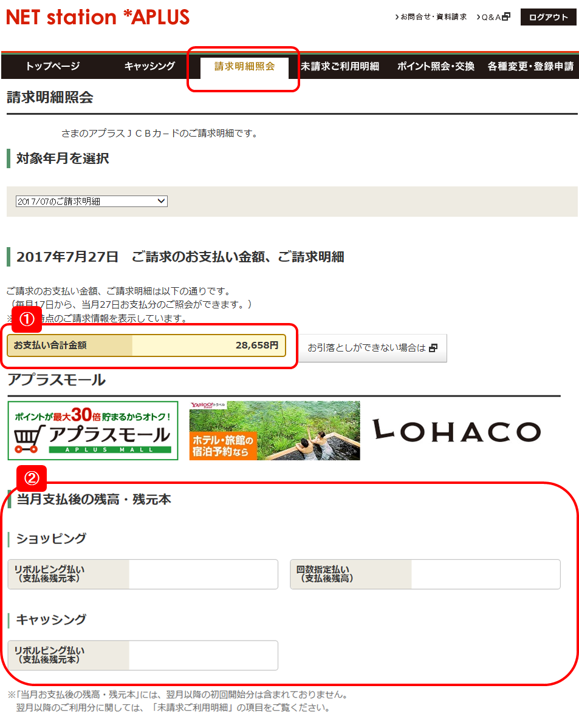Viewport: 579px width, 728px height.
Task: Open the アプラスモール shopping cart banner
Action: 93,430
